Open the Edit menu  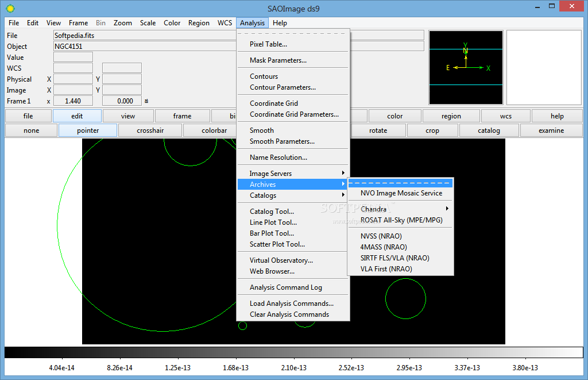(33, 23)
